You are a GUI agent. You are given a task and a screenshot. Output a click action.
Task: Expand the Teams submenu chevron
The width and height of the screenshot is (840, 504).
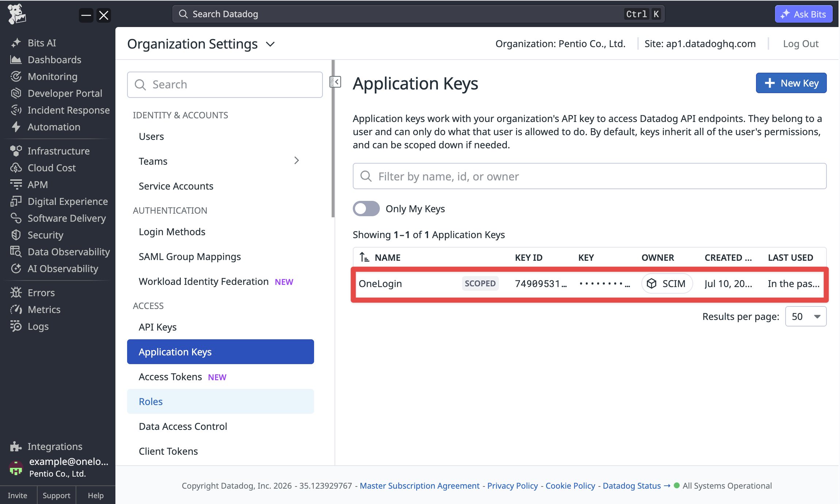pos(296,161)
